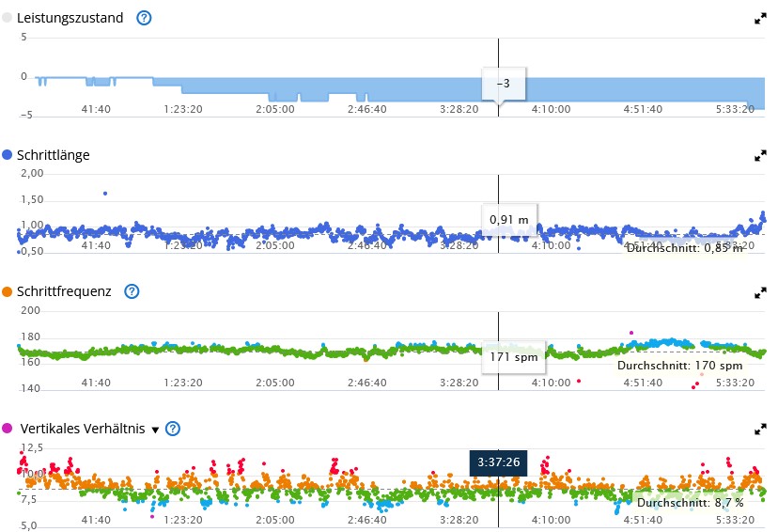Open the Vertikales Verhältnis metric dropdown arrow
The width and height of the screenshot is (778, 532).
tap(156, 430)
